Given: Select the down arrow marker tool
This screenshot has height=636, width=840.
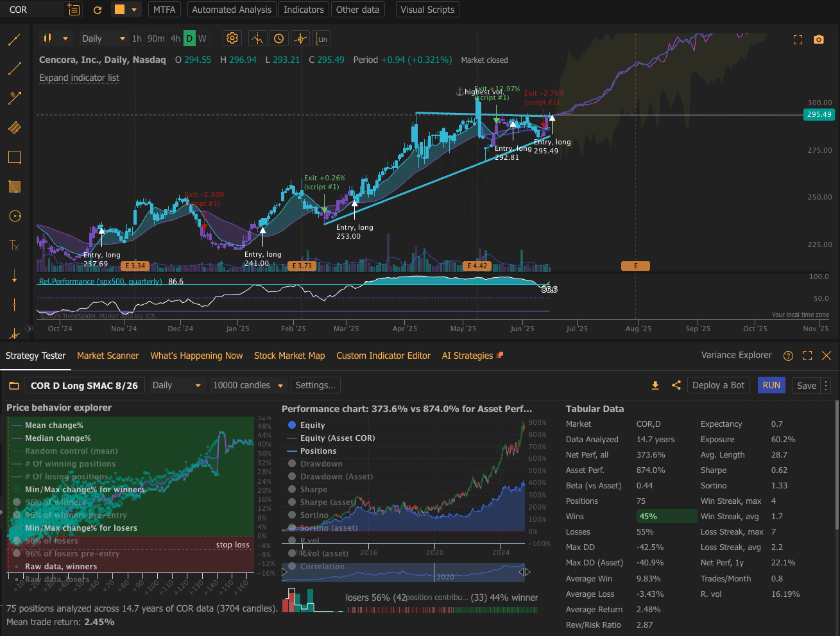Looking at the screenshot, I should 14,275.
